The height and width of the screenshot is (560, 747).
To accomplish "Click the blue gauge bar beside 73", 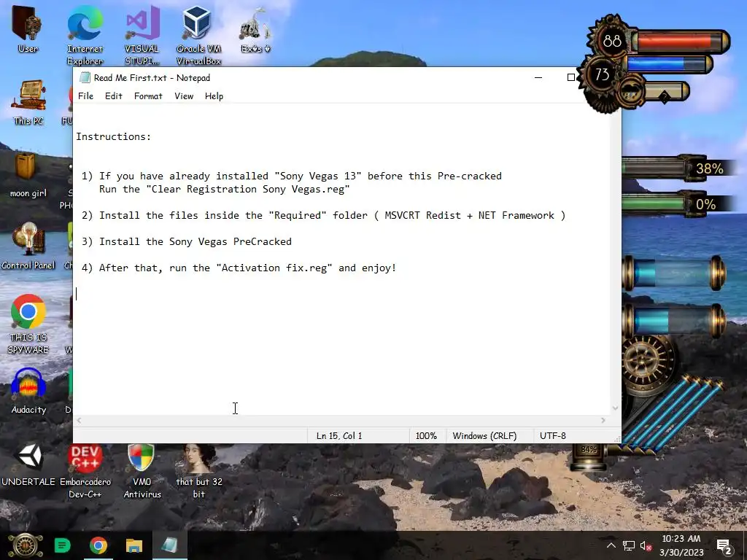I will 670,64.
